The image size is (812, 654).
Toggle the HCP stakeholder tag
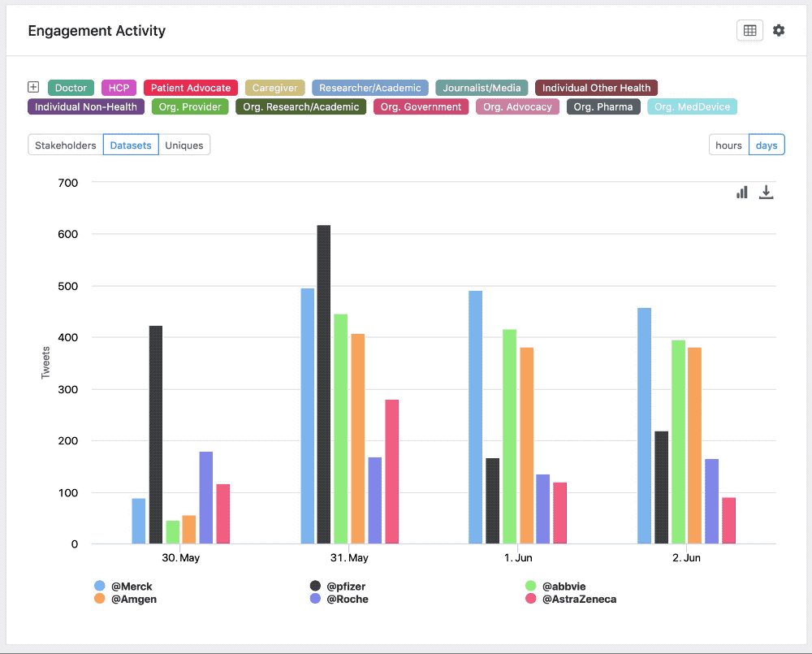click(119, 88)
